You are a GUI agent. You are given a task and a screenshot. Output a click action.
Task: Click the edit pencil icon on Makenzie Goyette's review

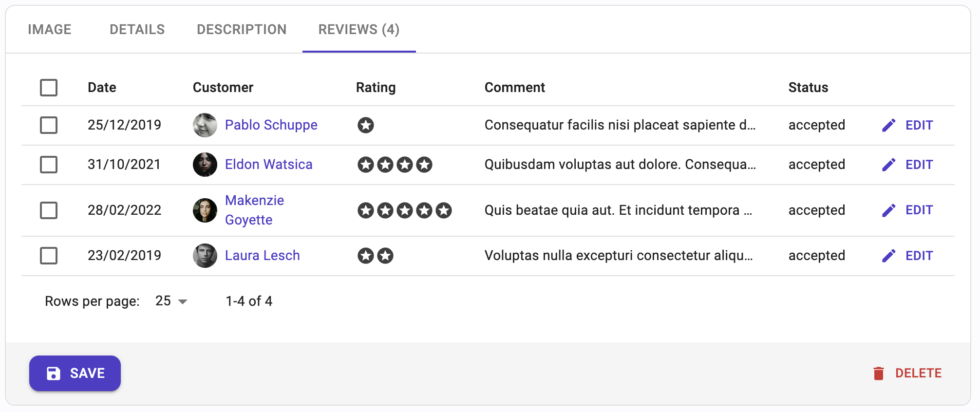[x=889, y=210]
